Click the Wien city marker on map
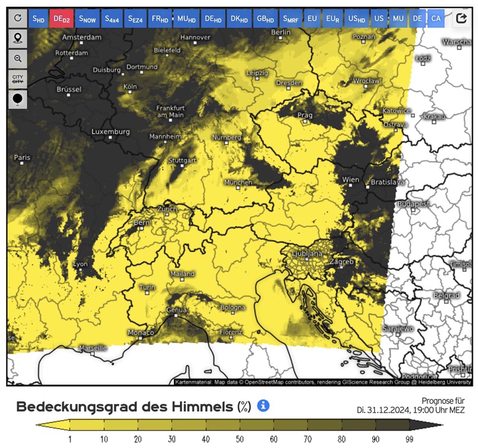The height and width of the screenshot is (448, 478). tap(351, 185)
